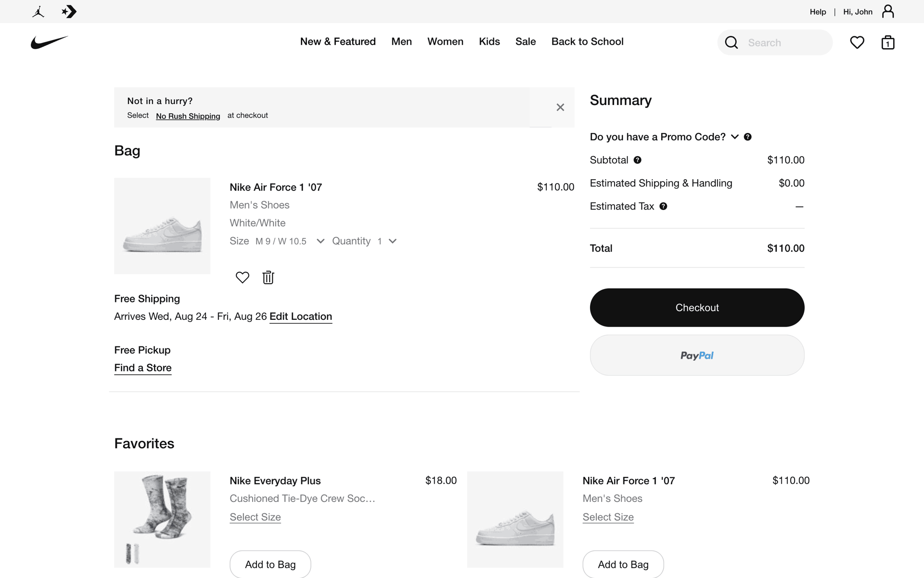Pay with the PayPal button

697,355
